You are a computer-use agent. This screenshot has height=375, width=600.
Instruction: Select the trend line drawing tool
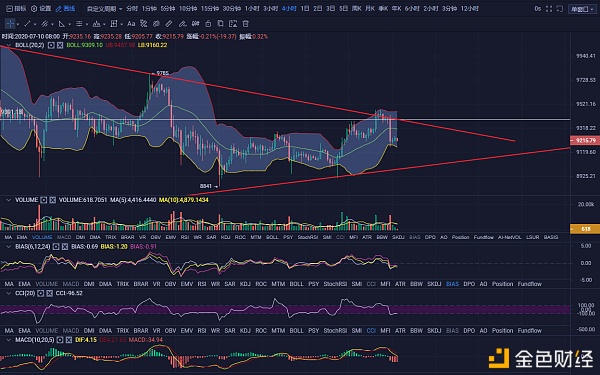(x=27, y=24)
